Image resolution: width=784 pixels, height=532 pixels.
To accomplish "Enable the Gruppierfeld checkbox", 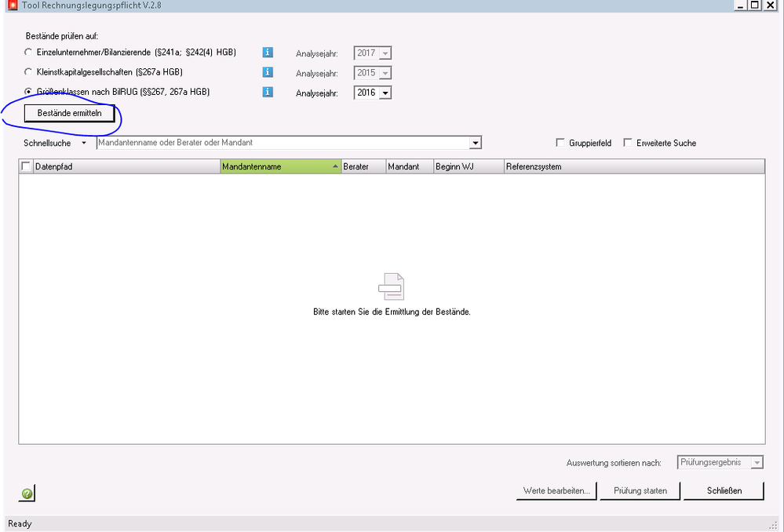I will [560, 143].
